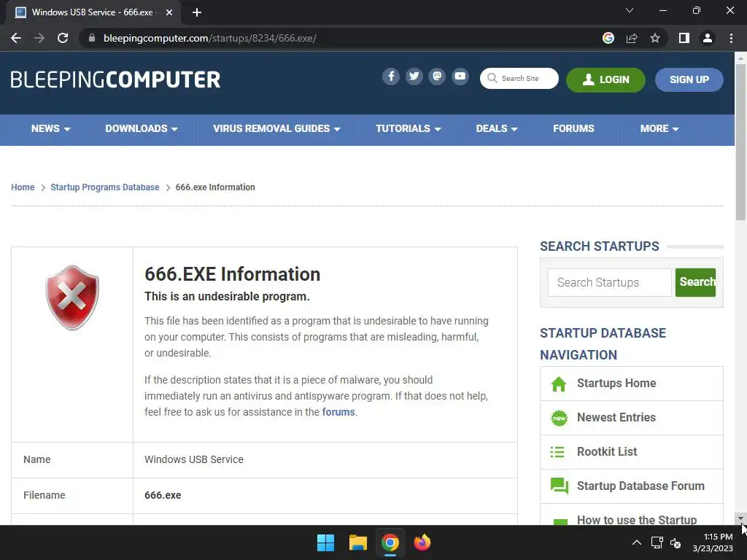Screen dimensions: 747x560
Task: Focus the Search Site field
Action: (519, 78)
